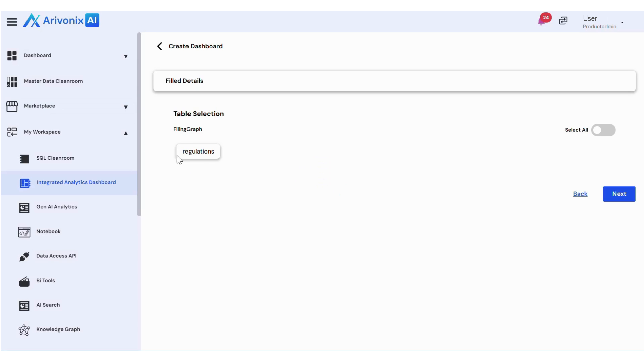This screenshot has width=644, height=362.
Task: Expand the Marketplace submenu arrow
Action: tap(126, 107)
